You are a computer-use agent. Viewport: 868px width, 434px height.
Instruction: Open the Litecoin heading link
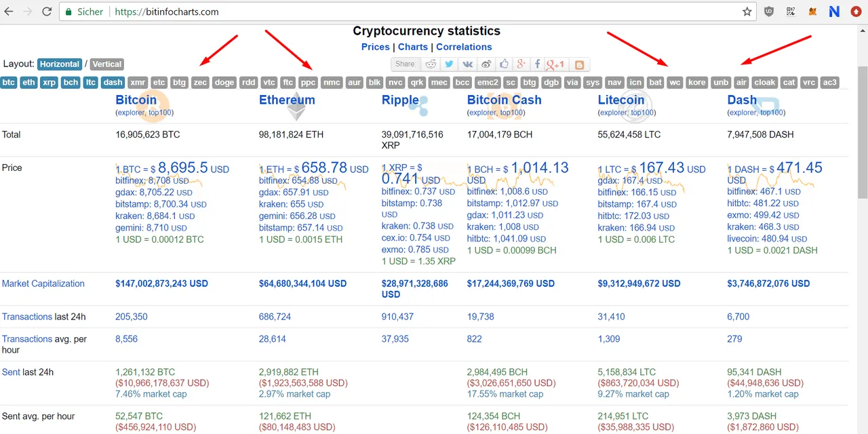coord(621,100)
